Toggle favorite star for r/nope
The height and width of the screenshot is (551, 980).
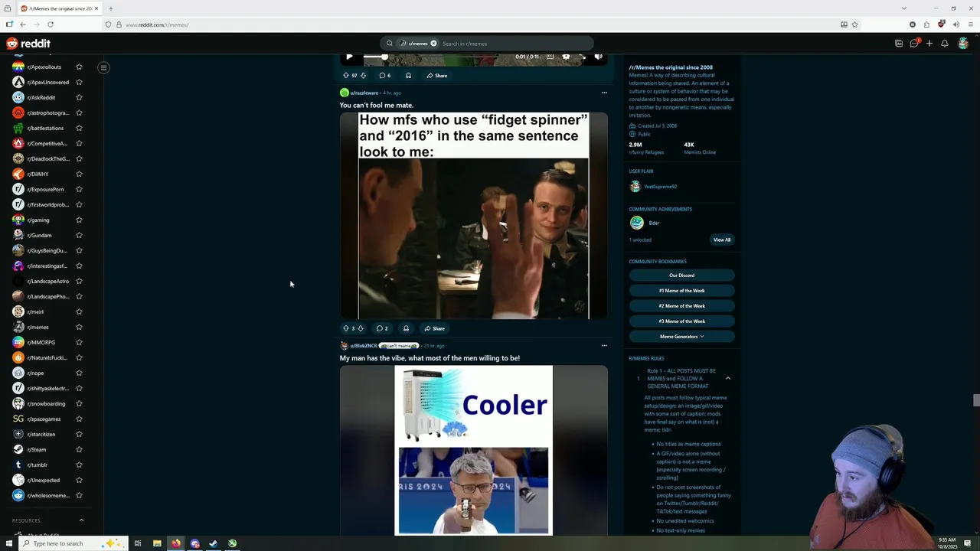click(79, 373)
